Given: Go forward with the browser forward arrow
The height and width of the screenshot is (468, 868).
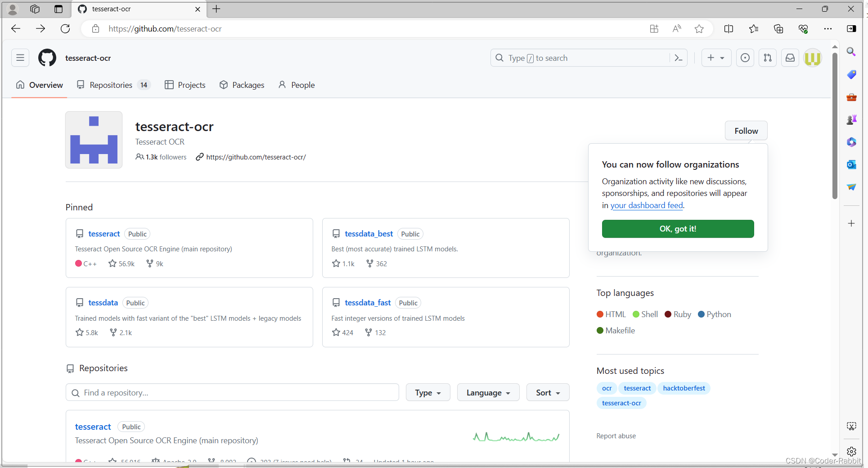Looking at the screenshot, I should click(x=40, y=29).
